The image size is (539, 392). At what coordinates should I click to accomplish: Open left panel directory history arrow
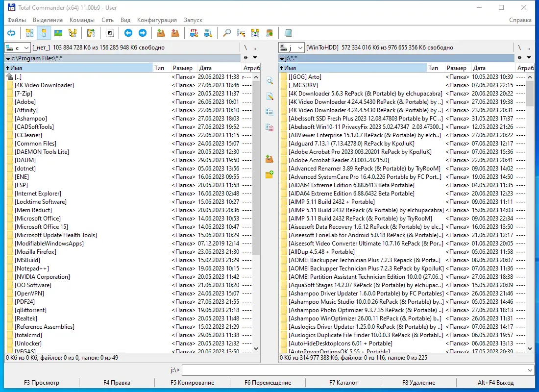coord(255,58)
